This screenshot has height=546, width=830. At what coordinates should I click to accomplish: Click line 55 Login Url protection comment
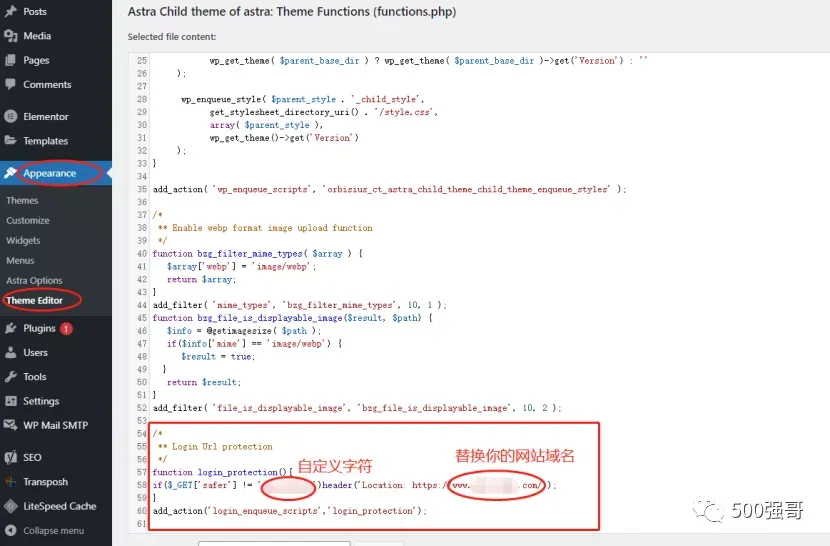coord(215,446)
